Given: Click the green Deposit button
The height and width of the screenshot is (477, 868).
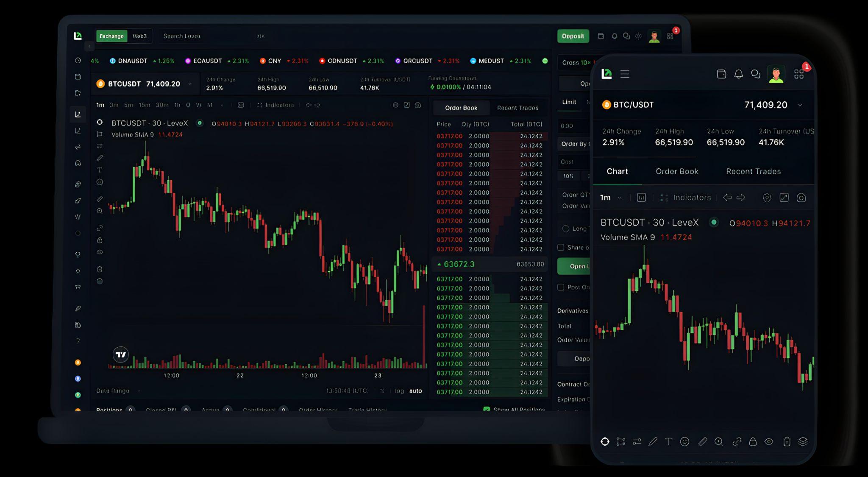Looking at the screenshot, I should tap(573, 36).
